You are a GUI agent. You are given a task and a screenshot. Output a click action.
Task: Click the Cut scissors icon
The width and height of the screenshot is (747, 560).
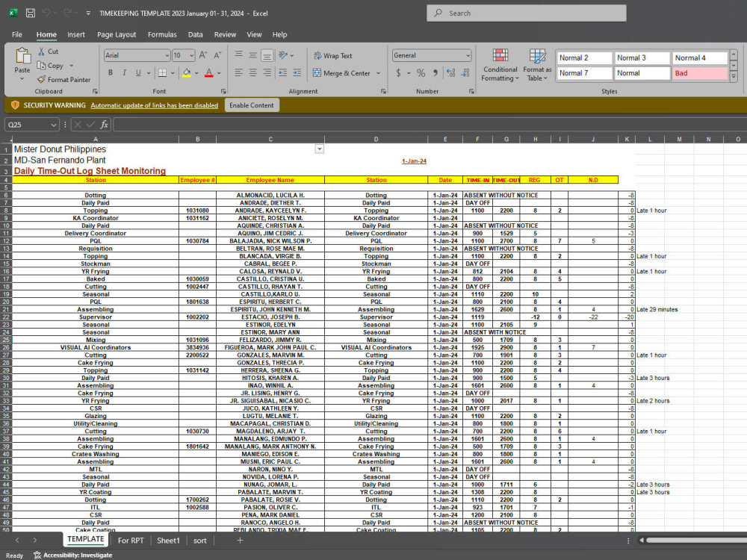(x=41, y=52)
